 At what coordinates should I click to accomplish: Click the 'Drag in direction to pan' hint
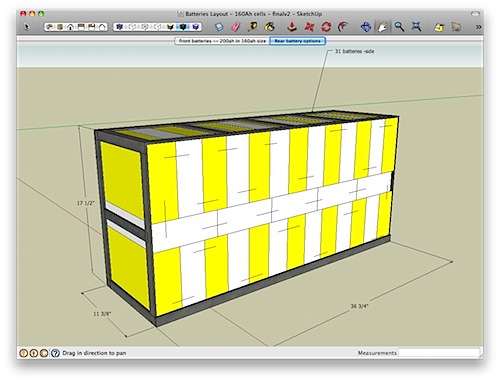tap(94, 353)
